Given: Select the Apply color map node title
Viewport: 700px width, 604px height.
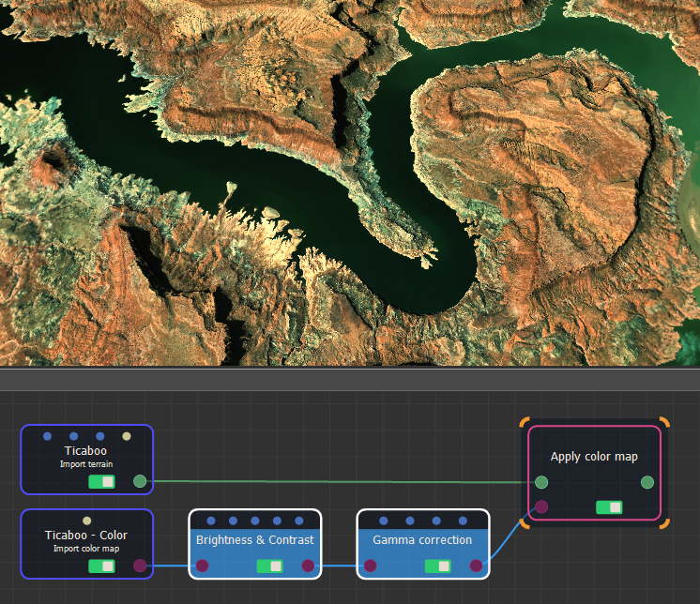Looking at the screenshot, I should (x=594, y=457).
